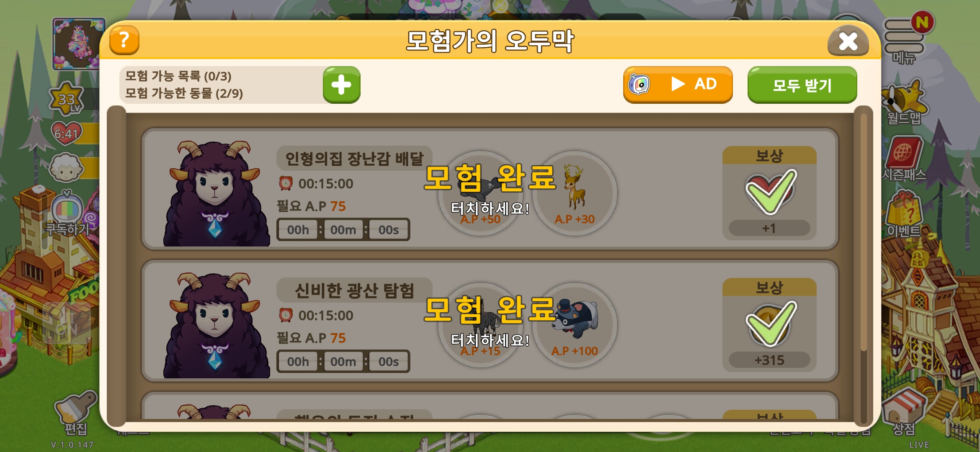Screen dimensions: 980x452
Task: Tap the 신비한 광산 탐험 adventure complete banner
Action: pyautogui.click(x=490, y=321)
